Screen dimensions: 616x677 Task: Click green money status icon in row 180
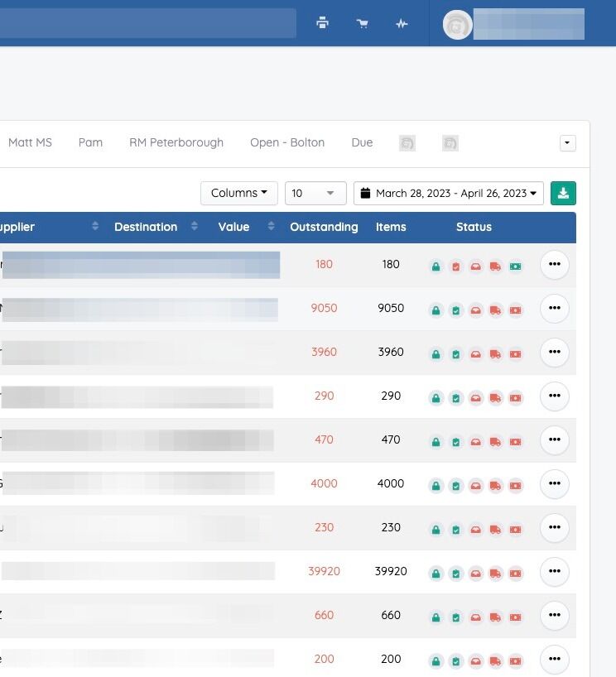pos(515,266)
